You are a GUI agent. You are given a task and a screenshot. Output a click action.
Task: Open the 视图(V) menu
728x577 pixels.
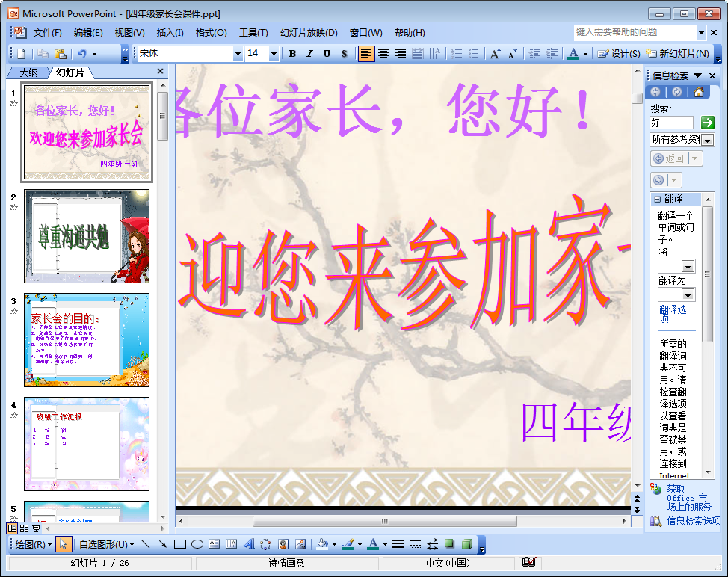click(129, 32)
